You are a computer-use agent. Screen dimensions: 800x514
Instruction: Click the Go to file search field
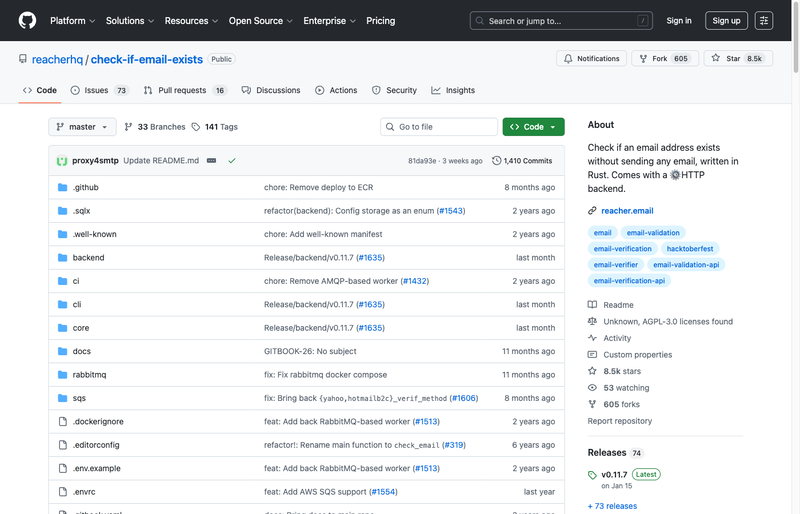[439, 127]
